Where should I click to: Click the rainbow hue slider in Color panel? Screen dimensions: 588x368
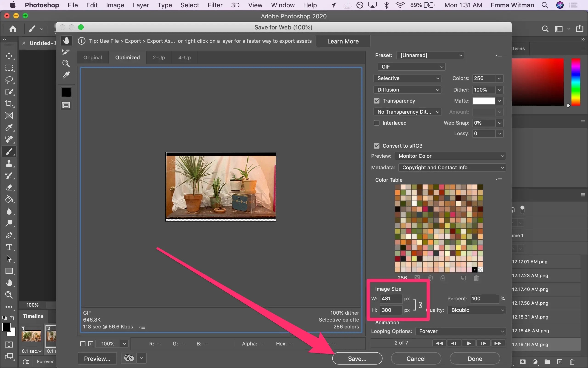coord(576,82)
